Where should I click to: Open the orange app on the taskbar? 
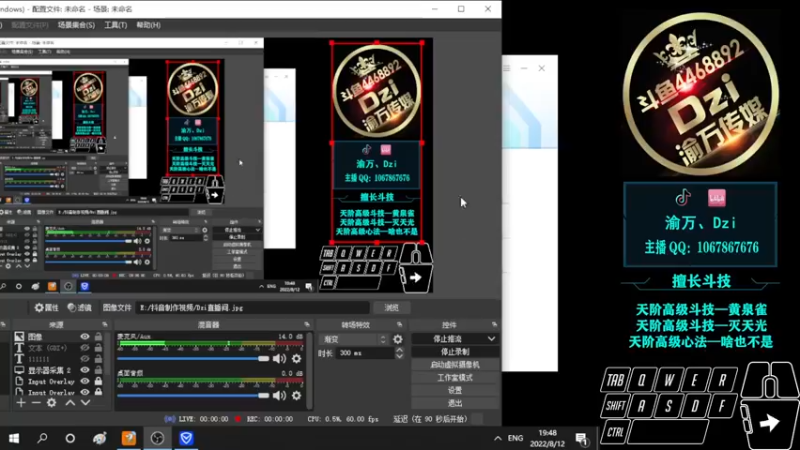click(129, 438)
